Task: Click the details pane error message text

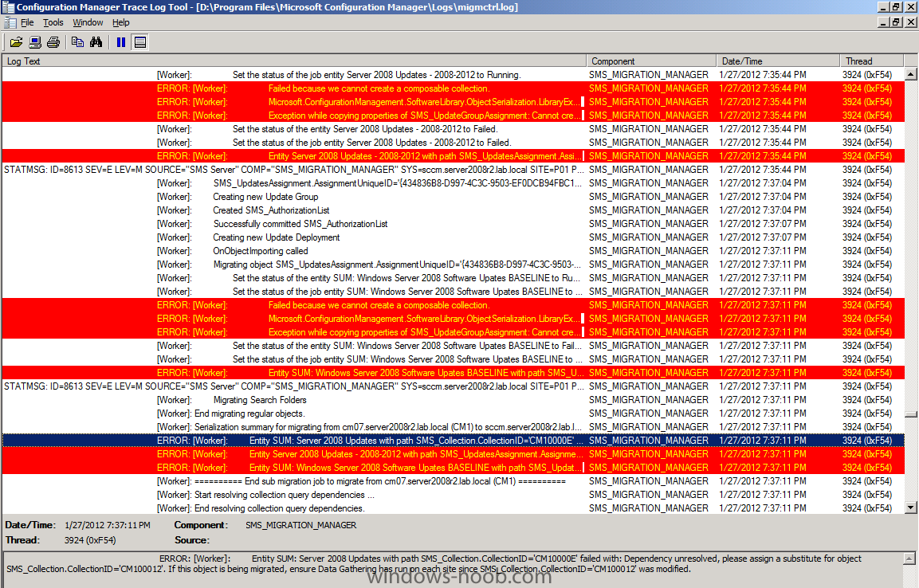Action: tap(434, 563)
